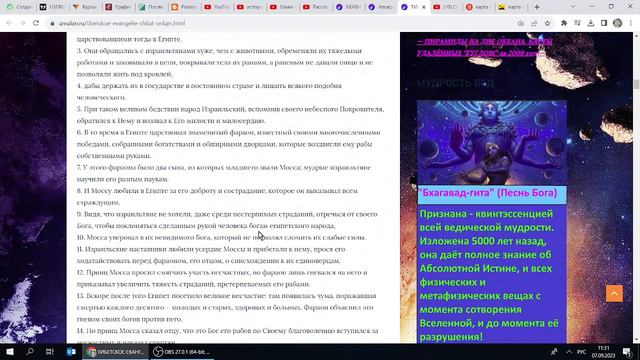Reload the current page
Image resolution: width=640 pixels, height=360 pixels.
pos(36,23)
